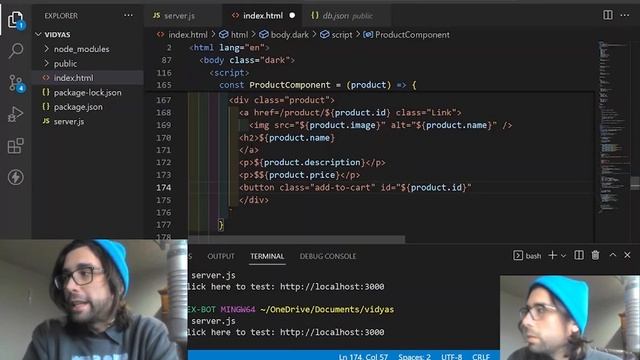Open the TERMINAL panel tab
Screen dimensions: 640x360
[267, 256]
